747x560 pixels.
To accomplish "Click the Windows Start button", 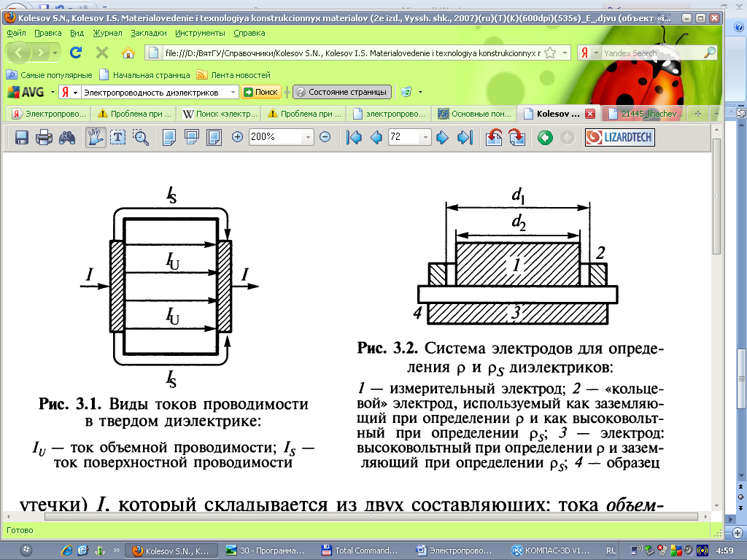I will [x=26, y=550].
